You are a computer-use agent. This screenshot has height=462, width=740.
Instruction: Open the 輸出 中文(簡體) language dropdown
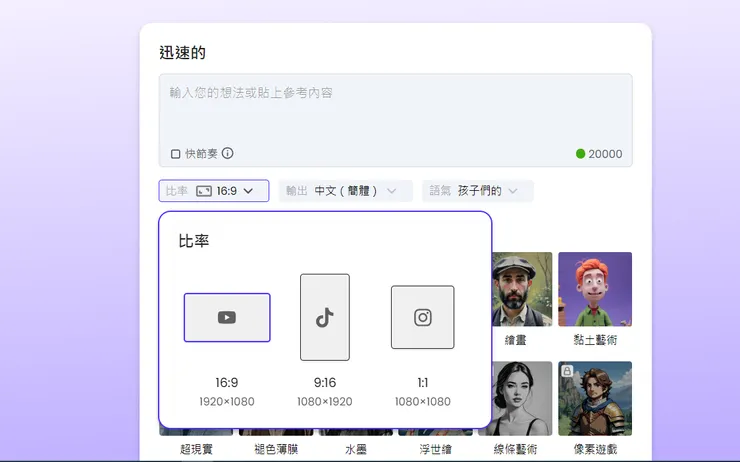coord(345,191)
